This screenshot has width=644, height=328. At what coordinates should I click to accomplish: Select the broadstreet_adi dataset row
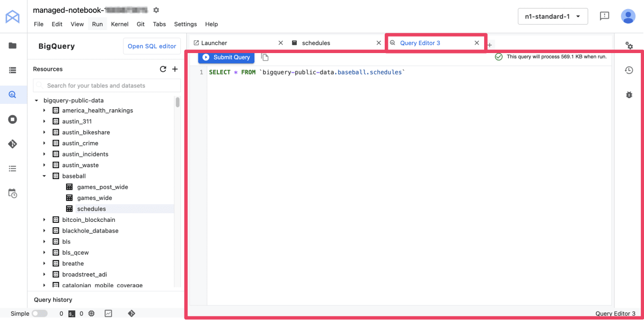[x=85, y=274]
